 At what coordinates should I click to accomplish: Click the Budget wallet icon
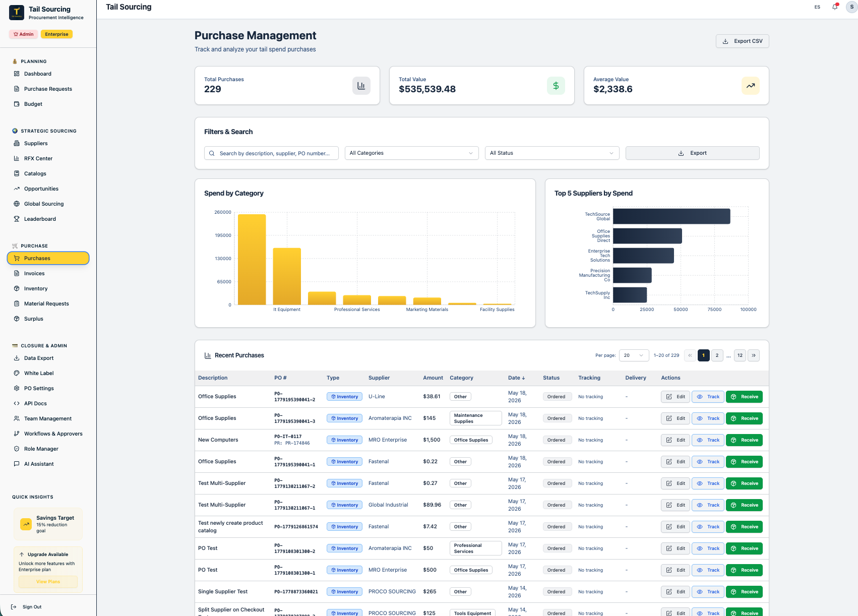[x=17, y=104]
